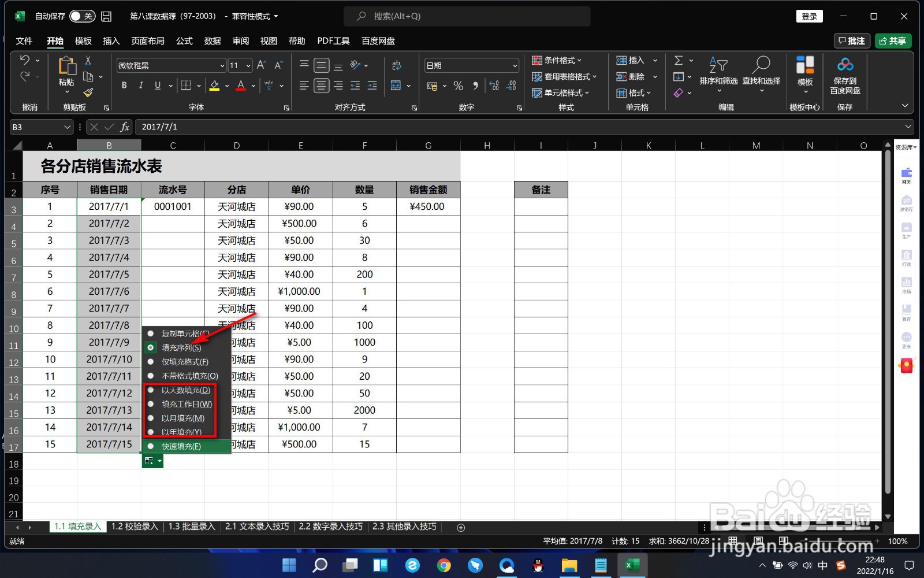Click the Excel icon in taskbar

[632, 565]
